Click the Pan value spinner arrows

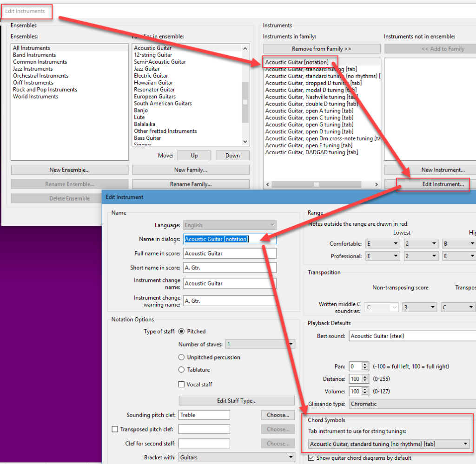coord(365,366)
